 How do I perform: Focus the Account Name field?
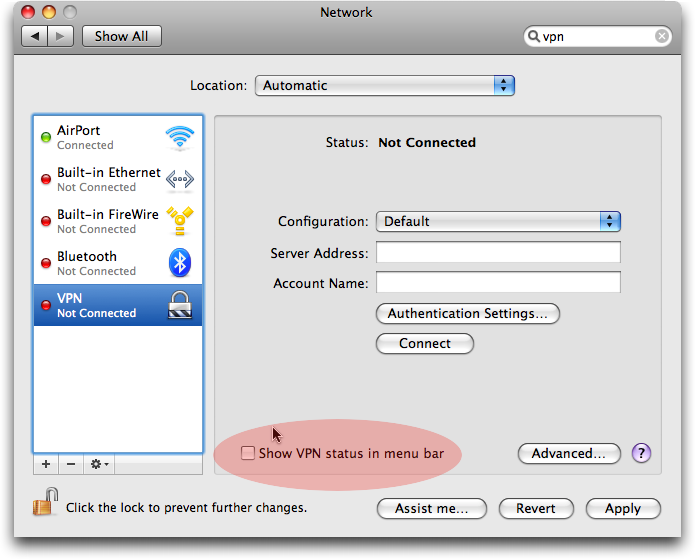(x=498, y=282)
